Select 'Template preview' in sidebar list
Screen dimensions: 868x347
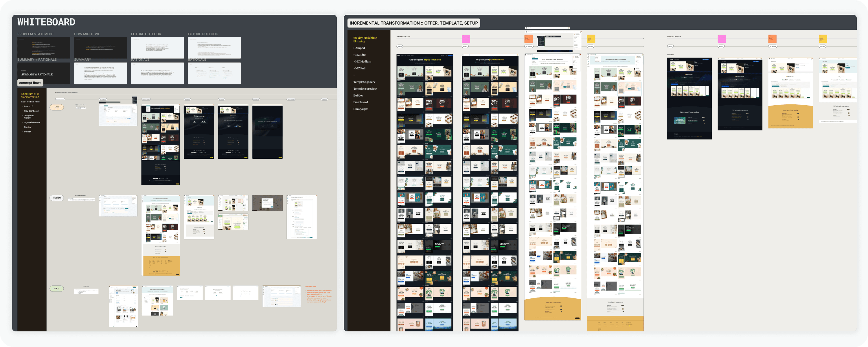(365, 88)
